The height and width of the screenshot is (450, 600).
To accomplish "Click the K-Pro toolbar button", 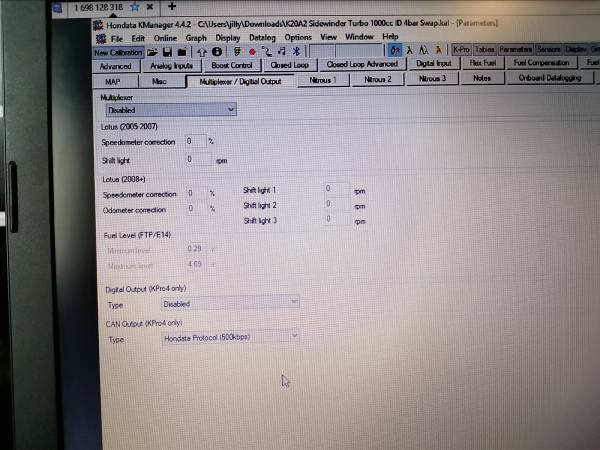I will tap(461, 48).
